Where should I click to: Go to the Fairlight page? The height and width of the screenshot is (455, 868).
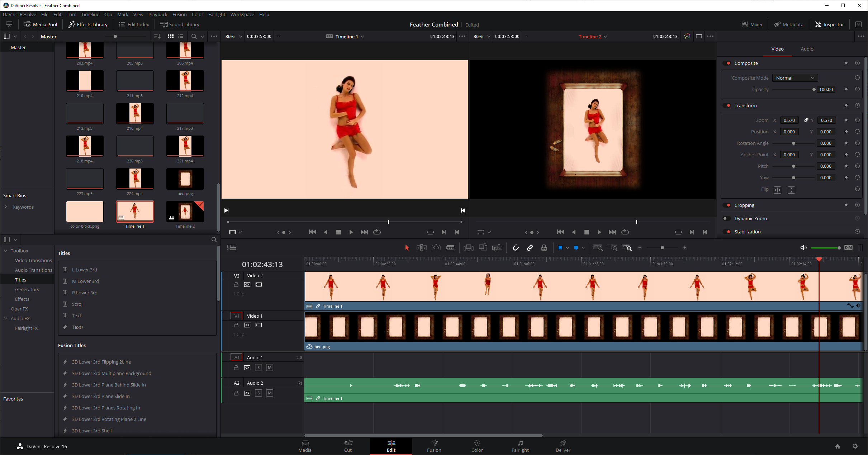(x=520, y=446)
